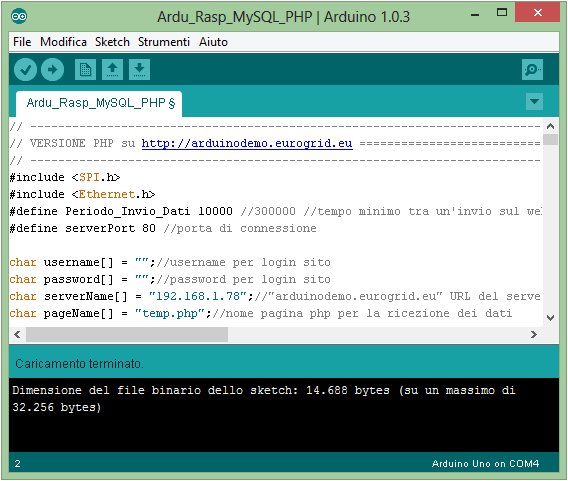
Task: Click 'Arduino Uno on COM4' status text
Action: click(485, 464)
